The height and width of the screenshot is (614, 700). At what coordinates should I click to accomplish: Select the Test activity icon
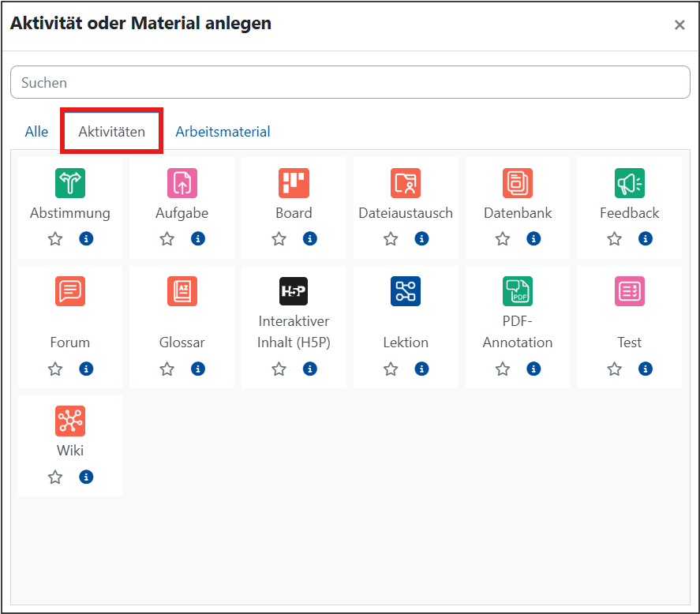(630, 291)
